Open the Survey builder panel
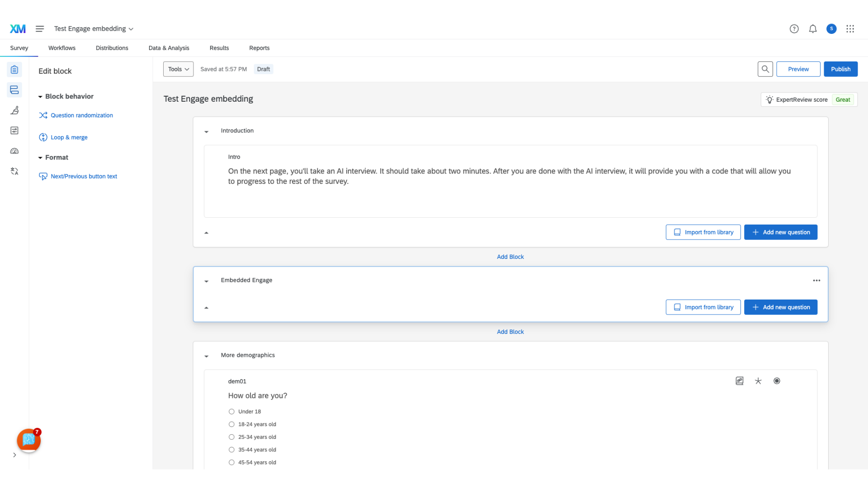 pyautogui.click(x=14, y=70)
